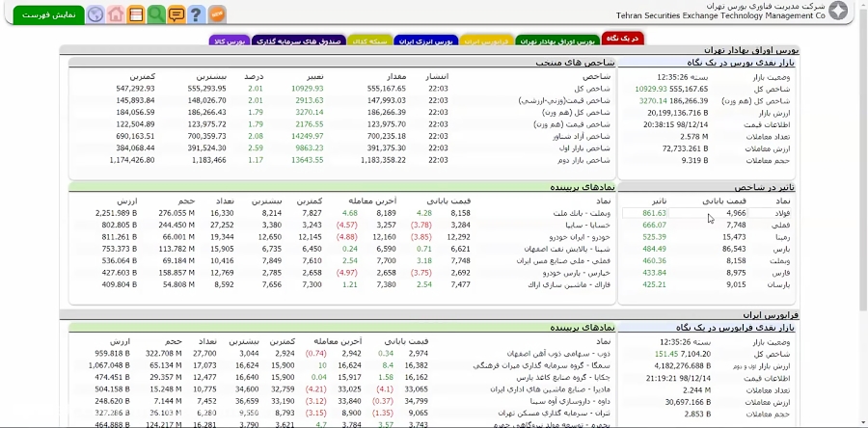Open symbol ذوب - سهامی ذوب آهن اصفهان
Screen dimensions: 868x428
pos(558,354)
